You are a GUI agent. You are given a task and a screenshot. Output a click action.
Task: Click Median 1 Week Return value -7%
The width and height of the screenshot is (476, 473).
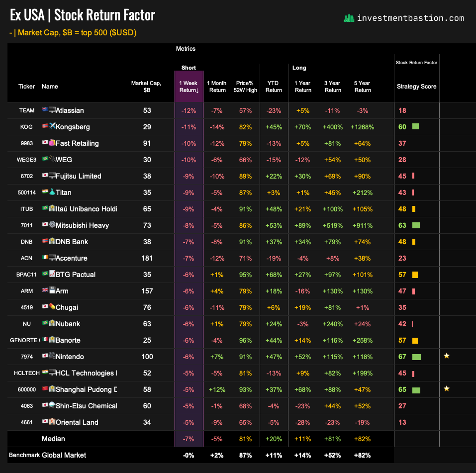189,439
